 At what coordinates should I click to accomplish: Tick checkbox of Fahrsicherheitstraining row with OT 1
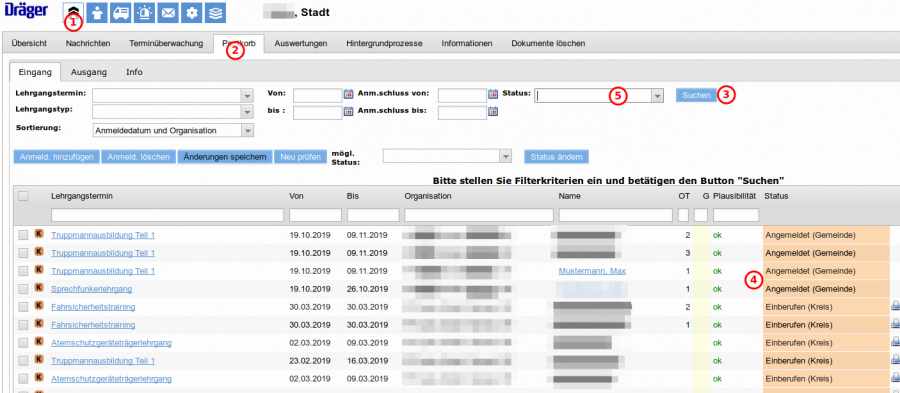23,325
